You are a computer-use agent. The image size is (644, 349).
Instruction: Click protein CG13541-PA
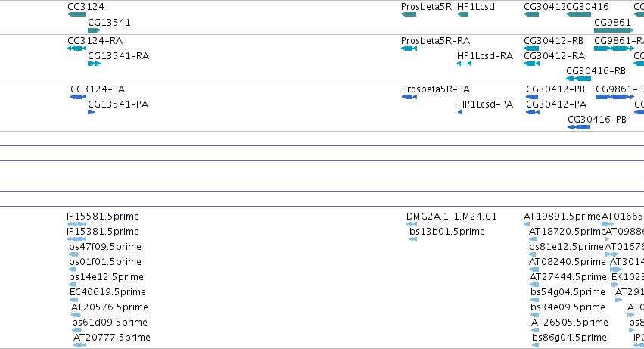(91, 112)
